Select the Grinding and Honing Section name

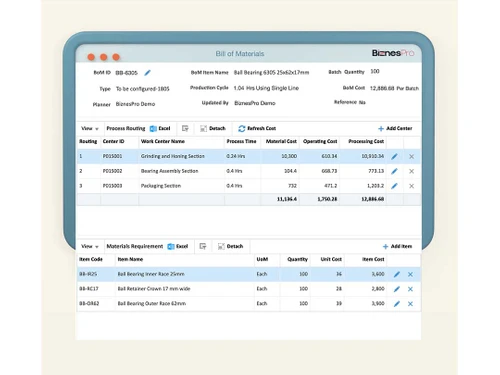tap(173, 156)
